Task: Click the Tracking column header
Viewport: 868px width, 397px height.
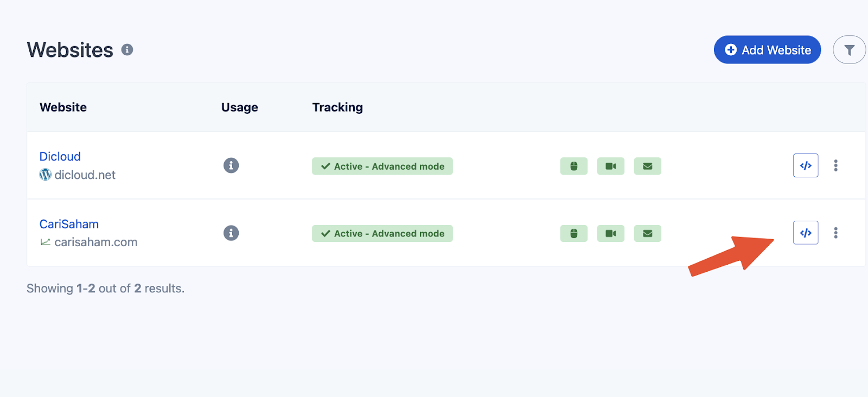Action: (x=337, y=107)
